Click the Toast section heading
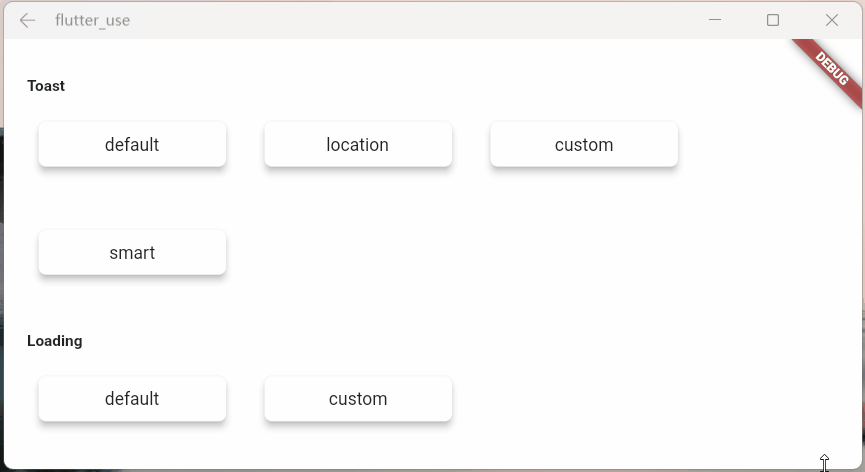 coord(46,86)
